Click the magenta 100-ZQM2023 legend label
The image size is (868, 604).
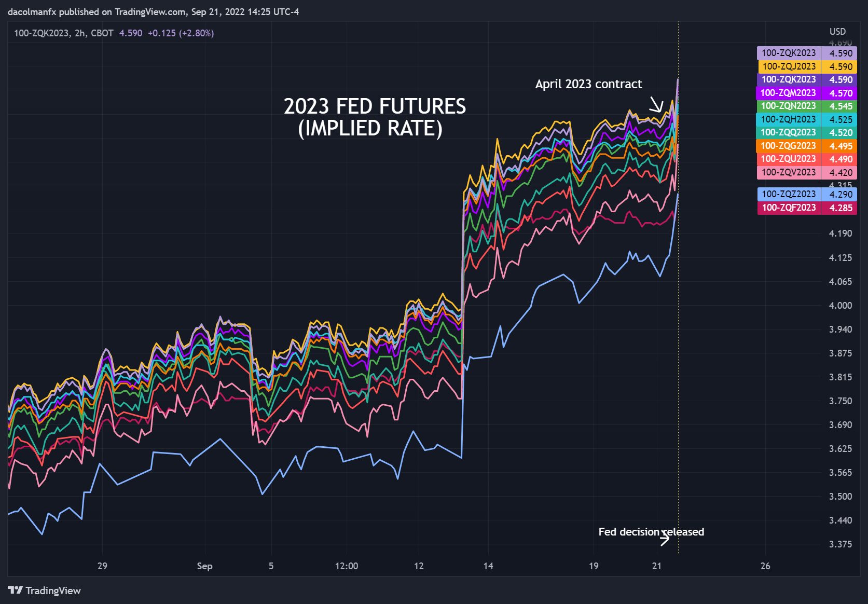pyautogui.click(x=788, y=93)
